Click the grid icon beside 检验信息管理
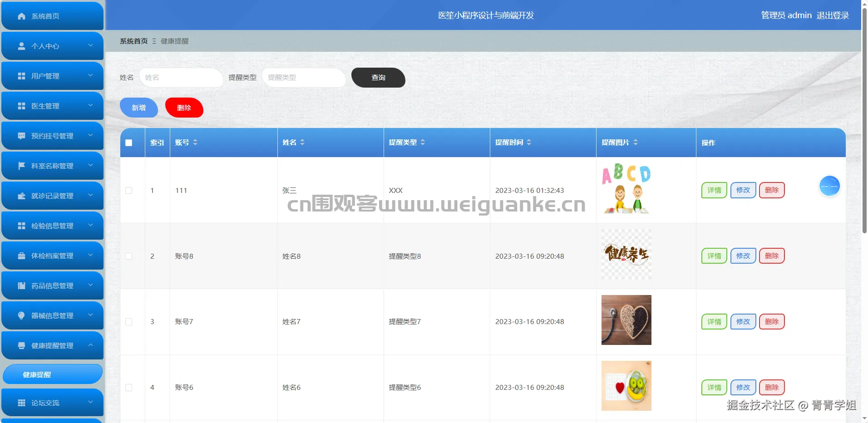Image resolution: width=868 pixels, height=423 pixels. 21,226
